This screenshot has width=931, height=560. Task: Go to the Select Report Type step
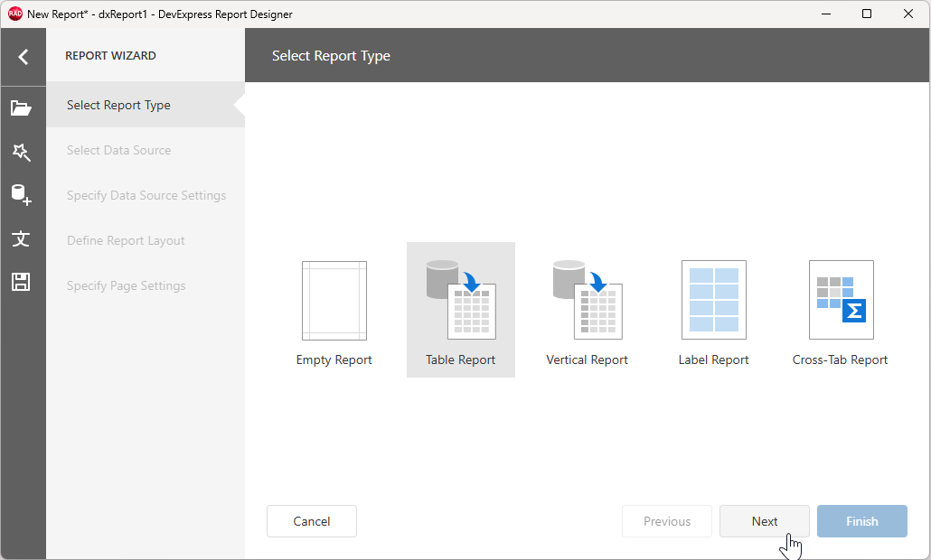pos(118,105)
